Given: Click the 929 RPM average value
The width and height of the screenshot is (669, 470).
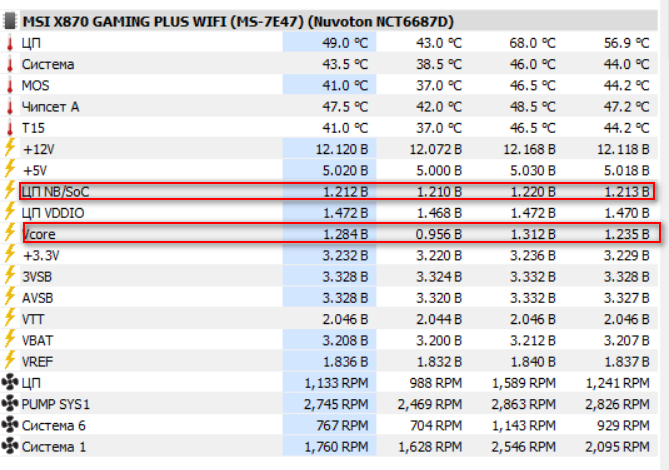Looking at the screenshot, I should [x=623, y=426].
